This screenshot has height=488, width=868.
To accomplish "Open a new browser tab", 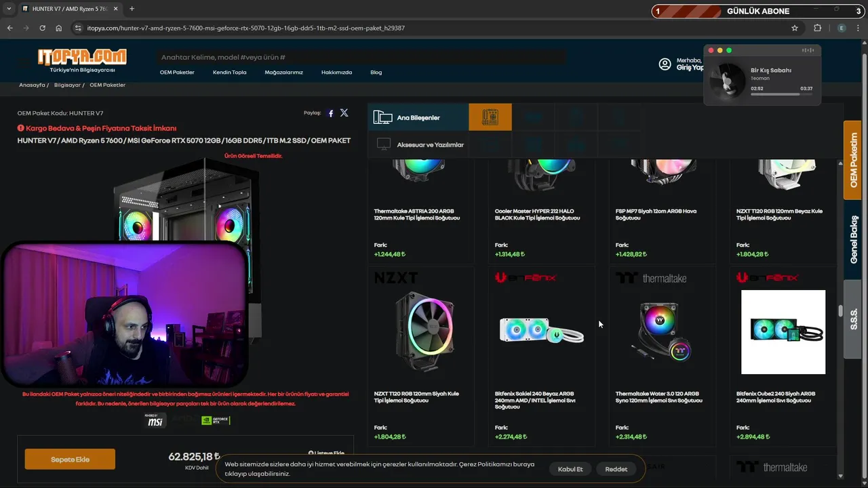I will point(132,9).
